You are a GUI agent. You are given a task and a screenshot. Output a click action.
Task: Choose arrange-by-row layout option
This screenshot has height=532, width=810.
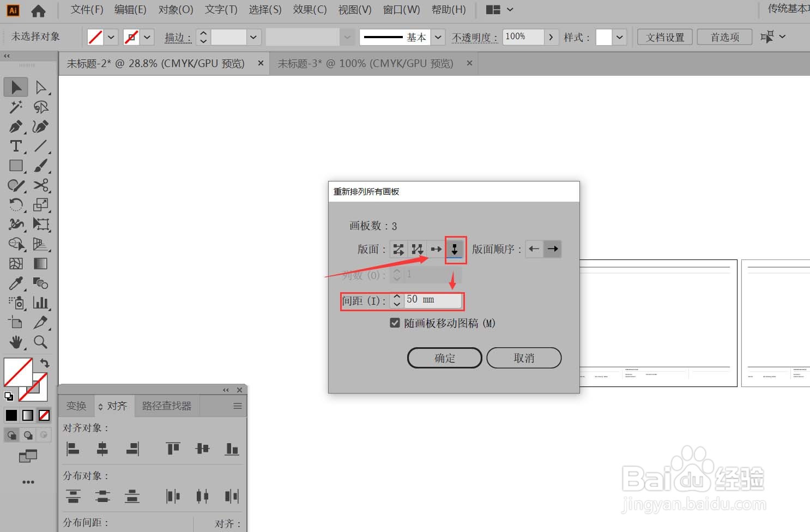point(436,249)
